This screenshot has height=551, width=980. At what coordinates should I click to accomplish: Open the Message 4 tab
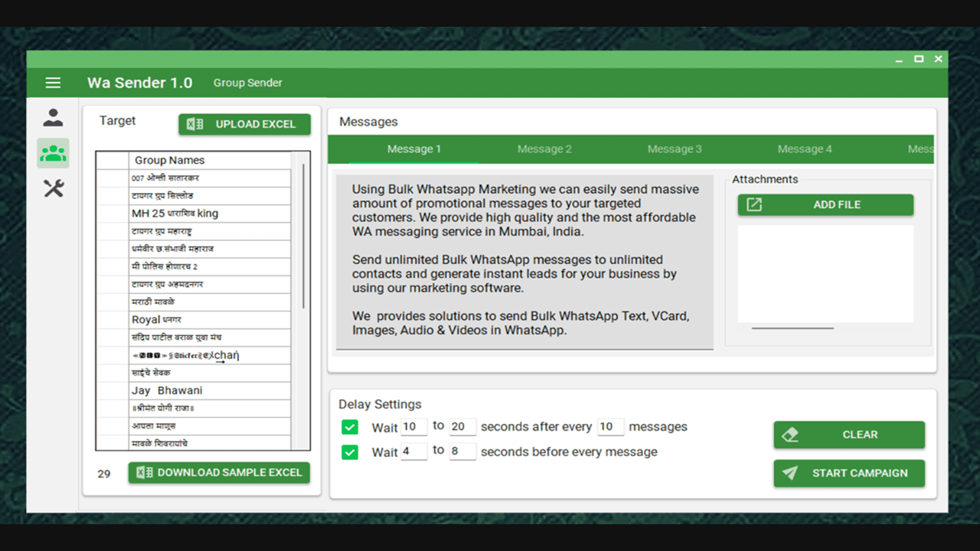(x=805, y=149)
